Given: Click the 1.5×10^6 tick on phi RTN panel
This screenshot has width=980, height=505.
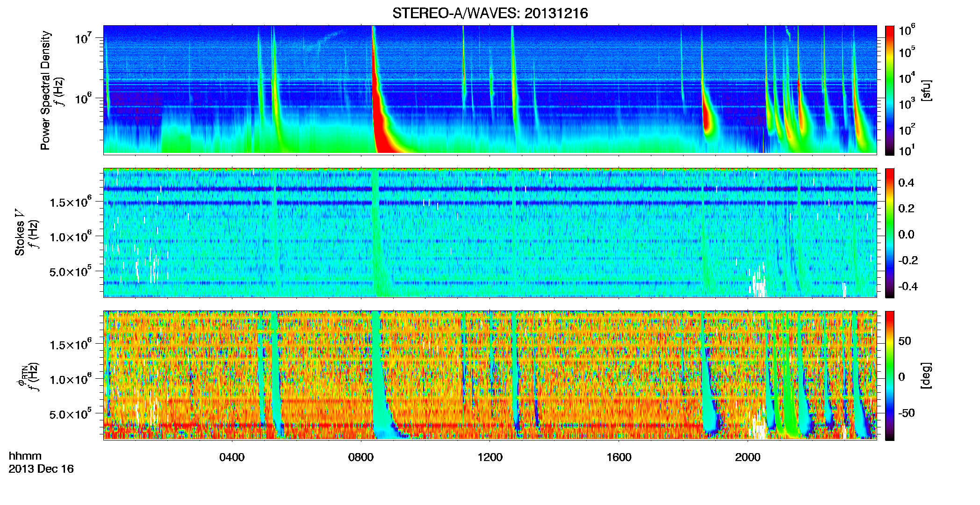Looking at the screenshot, I should [71, 344].
